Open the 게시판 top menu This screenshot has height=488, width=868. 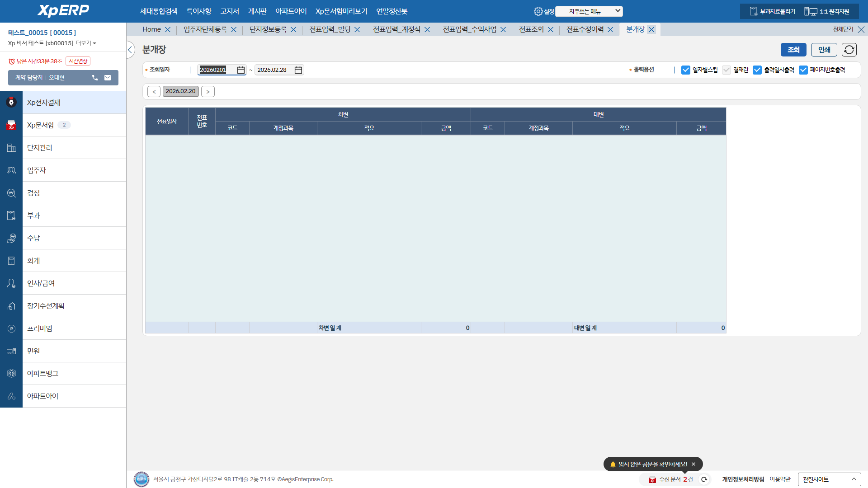[x=257, y=11]
